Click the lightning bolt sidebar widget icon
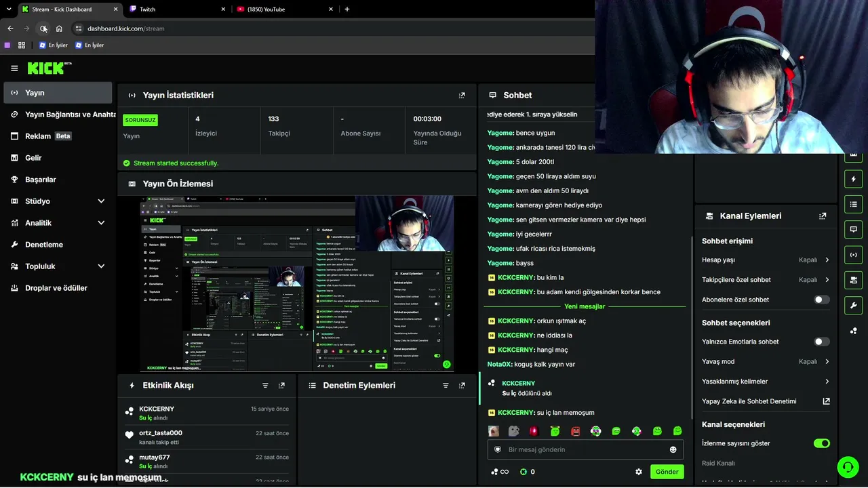This screenshot has width=868, height=488. pos(853,180)
